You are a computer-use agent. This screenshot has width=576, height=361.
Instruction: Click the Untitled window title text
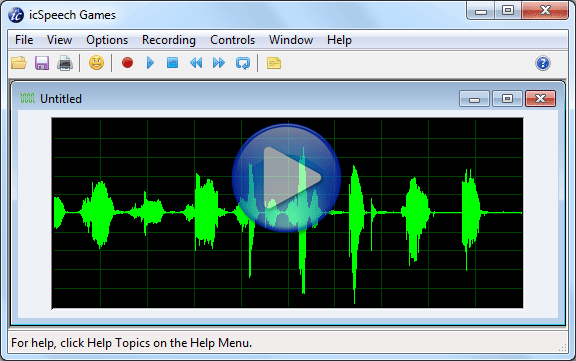(61, 99)
